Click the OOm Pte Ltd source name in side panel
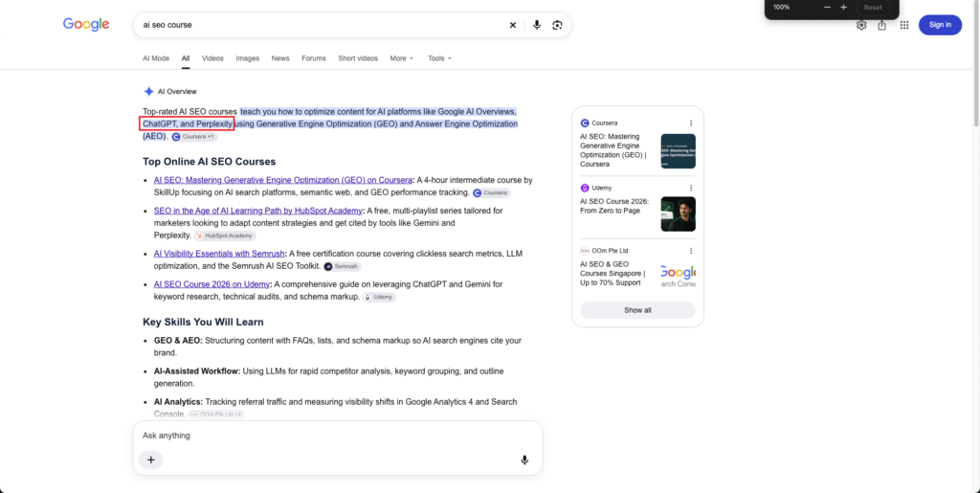This screenshot has height=493, width=980. 610,251
